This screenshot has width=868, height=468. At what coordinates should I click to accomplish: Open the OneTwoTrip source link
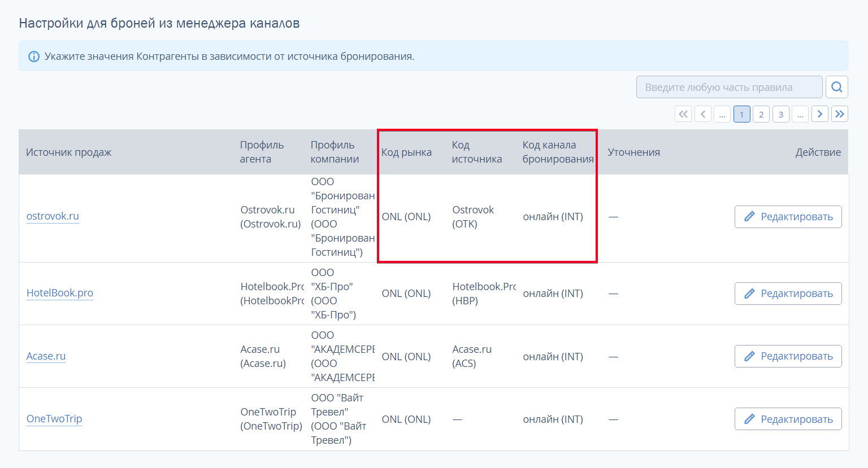(54, 419)
